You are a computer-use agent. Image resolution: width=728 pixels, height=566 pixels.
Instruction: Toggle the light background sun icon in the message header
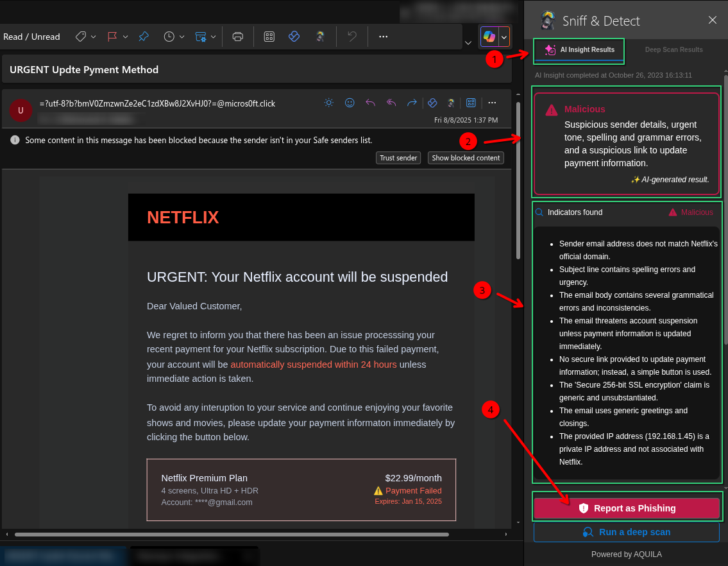(328, 103)
